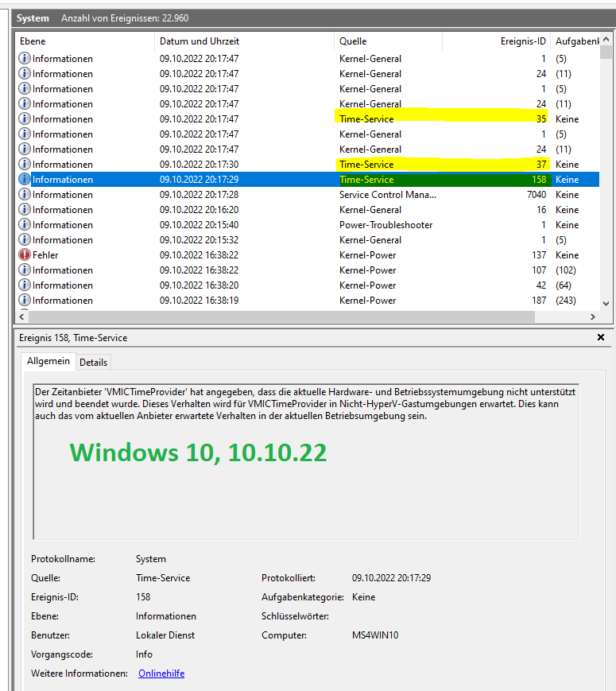Screen dimensions: 616x691
Task: Click the info icon of Kernel-Power event 107
Action: pyautogui.click(x=25, y=270)
